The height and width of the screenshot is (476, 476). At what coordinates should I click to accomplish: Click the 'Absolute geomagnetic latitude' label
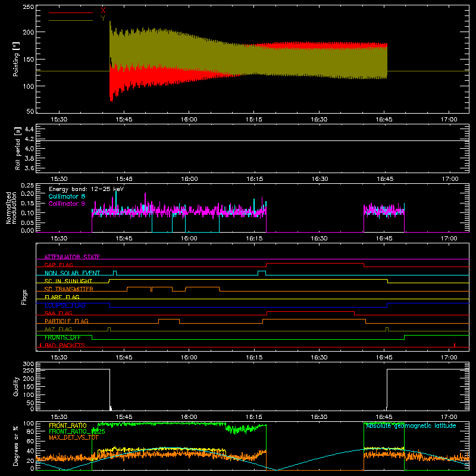coord(411,425)
